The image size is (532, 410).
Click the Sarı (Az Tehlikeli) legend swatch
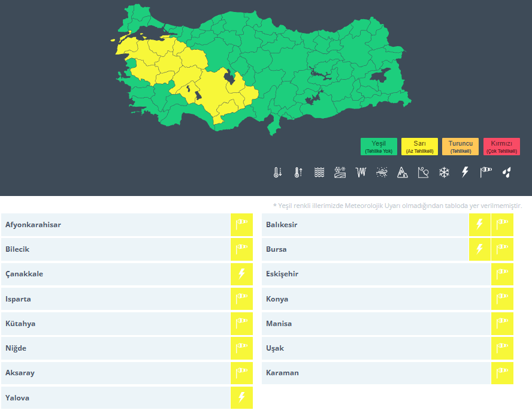[419, 147]
